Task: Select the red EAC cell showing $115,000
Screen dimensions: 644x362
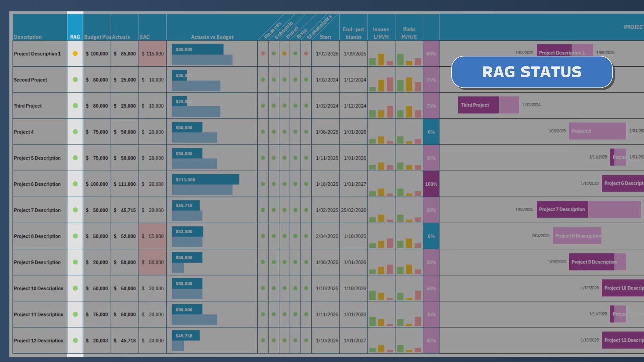Action: 153,54
